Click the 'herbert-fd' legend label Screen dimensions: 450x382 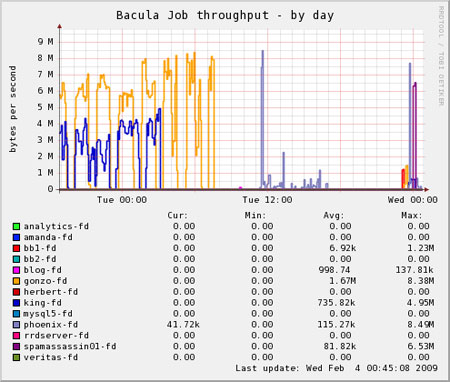click(51, 292)
